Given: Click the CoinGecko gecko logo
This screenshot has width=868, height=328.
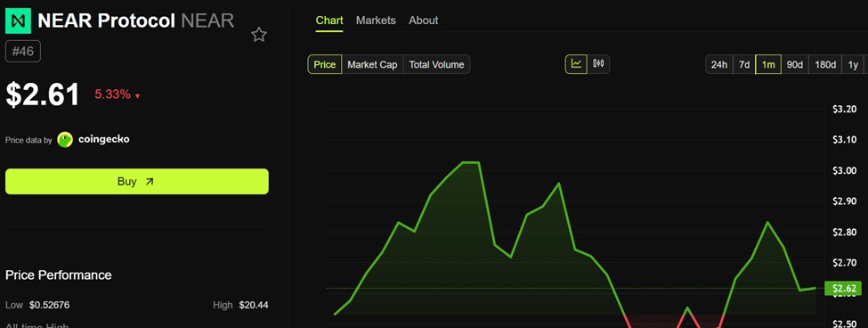Looking at the screenshot, I should point(65,140).
